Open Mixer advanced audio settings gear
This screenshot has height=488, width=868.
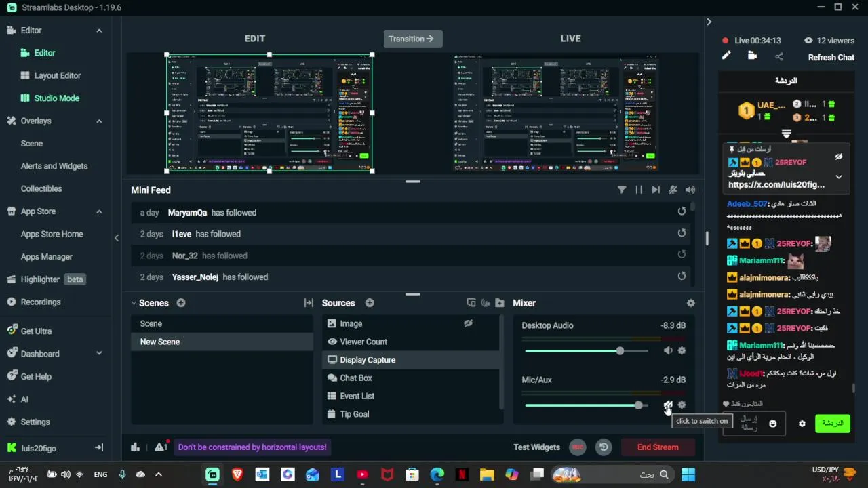(690, 303)
